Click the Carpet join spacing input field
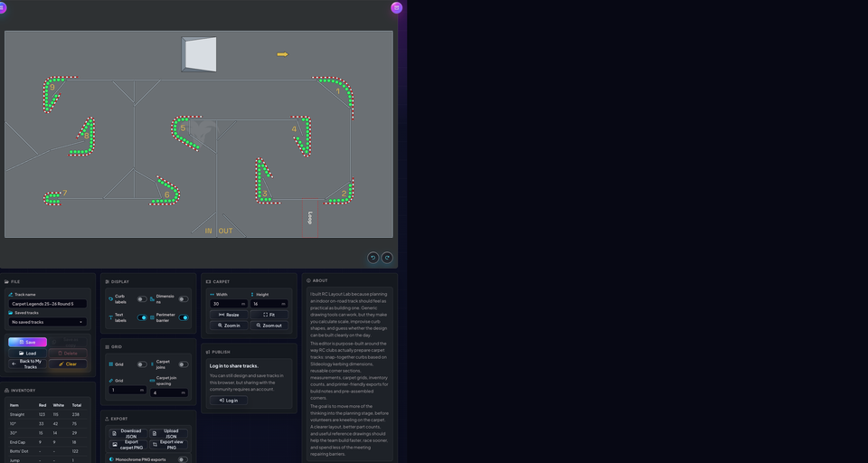Viewport: 868px width, 463px height. (x=169, y=392)
